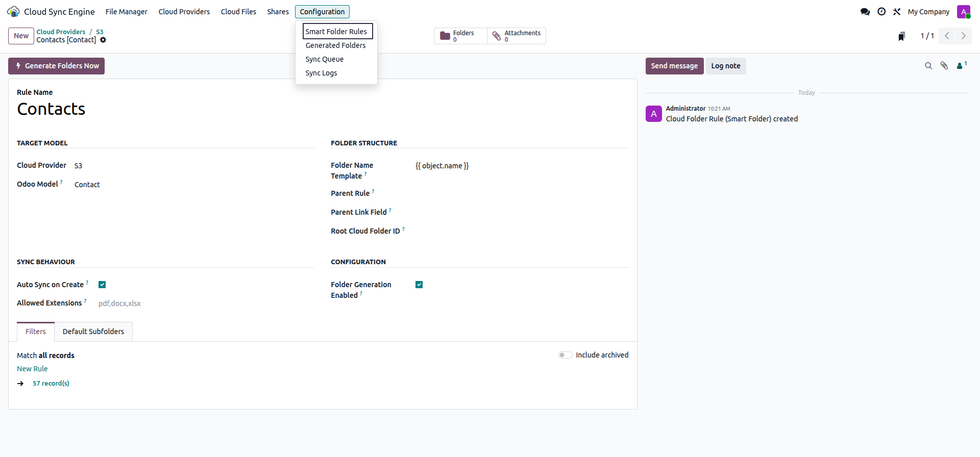The width and height of the screenshot is (980, 457).
Task: Uncheck Folder Generation Enabled checkbox
Action: [419, 285]
